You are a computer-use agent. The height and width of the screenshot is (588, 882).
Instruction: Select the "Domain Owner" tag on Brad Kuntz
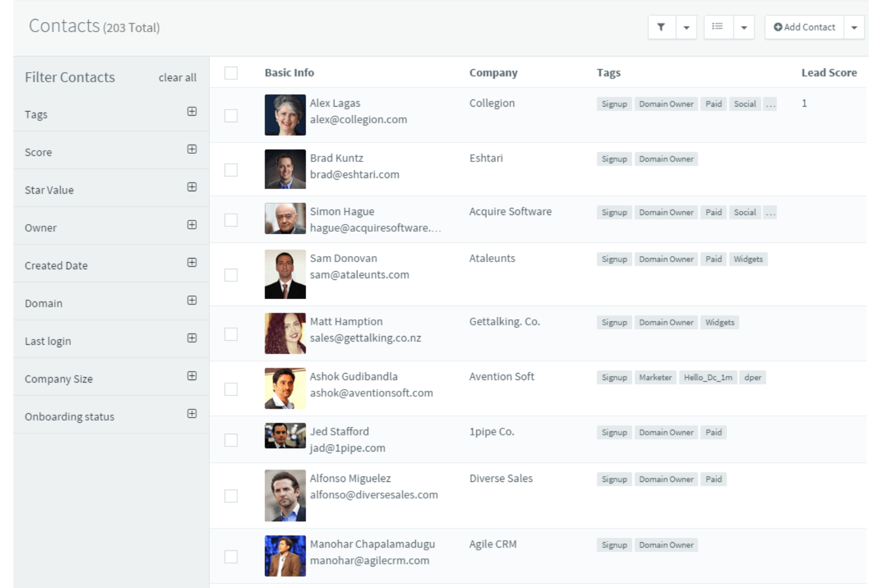point(666,159)
